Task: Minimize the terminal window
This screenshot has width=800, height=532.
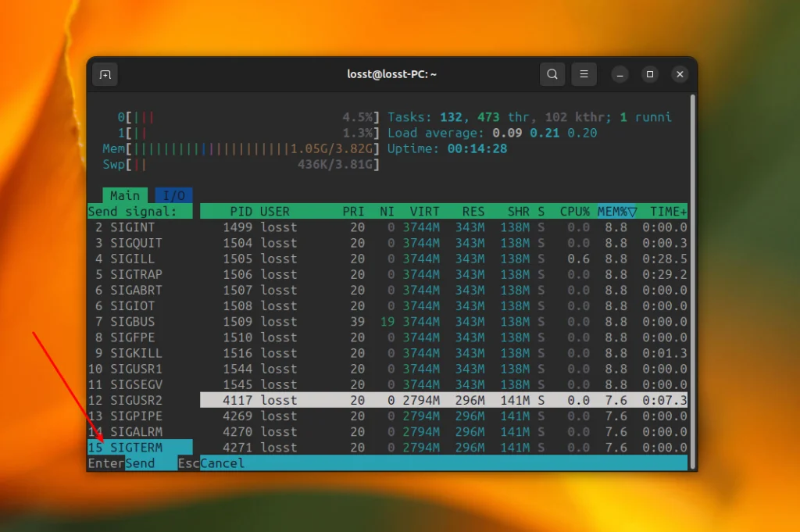Action: 620,74
